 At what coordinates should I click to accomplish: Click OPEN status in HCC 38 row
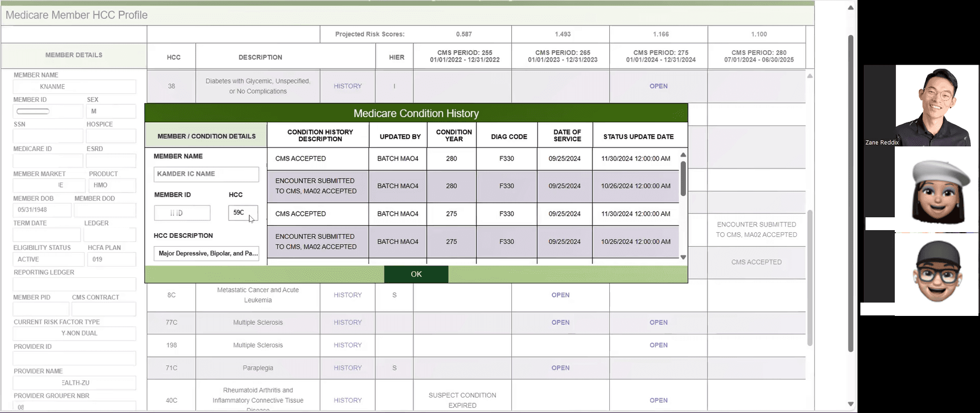[659, 86]
